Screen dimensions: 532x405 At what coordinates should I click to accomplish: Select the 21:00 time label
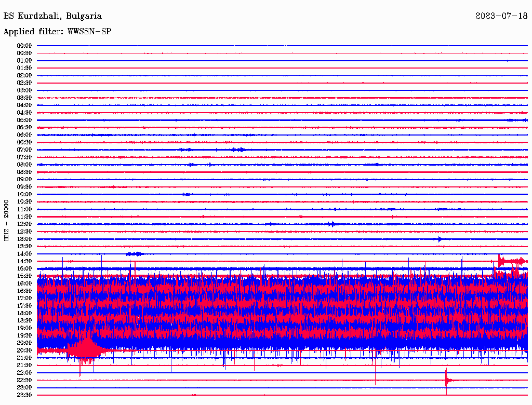pos(24,358)
